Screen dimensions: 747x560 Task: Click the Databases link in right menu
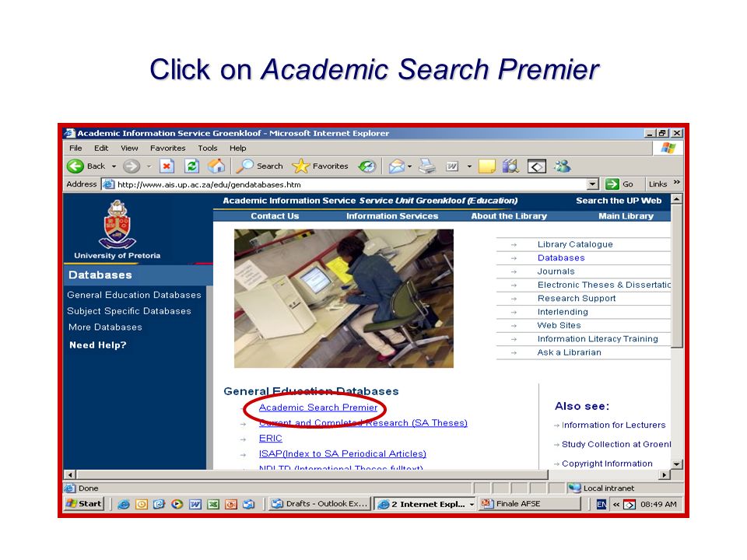pyautogui.click(x=561, y=257)
